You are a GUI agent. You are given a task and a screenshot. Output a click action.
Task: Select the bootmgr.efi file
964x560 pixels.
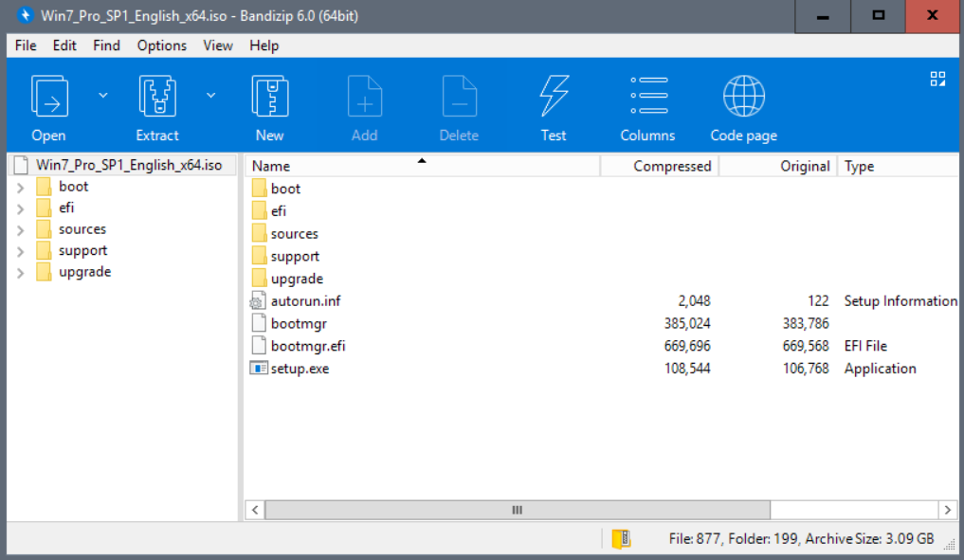(308, 346)
